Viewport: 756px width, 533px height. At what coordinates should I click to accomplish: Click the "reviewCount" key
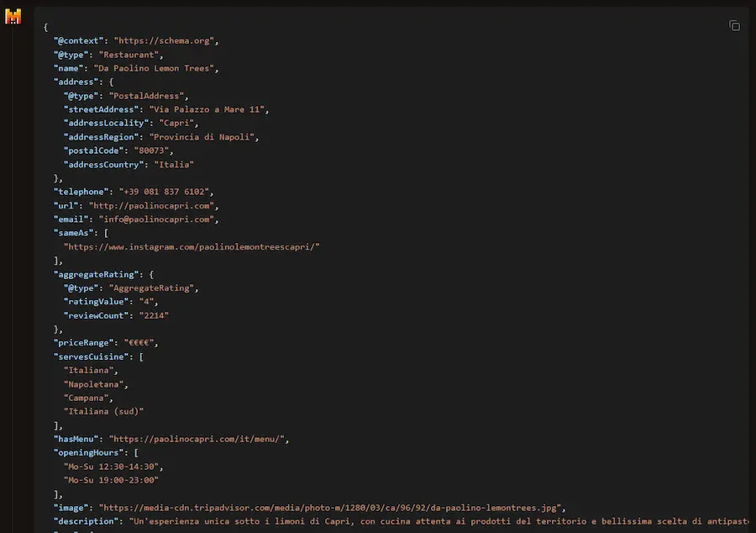pyautogui.click(x=96, y=315)
